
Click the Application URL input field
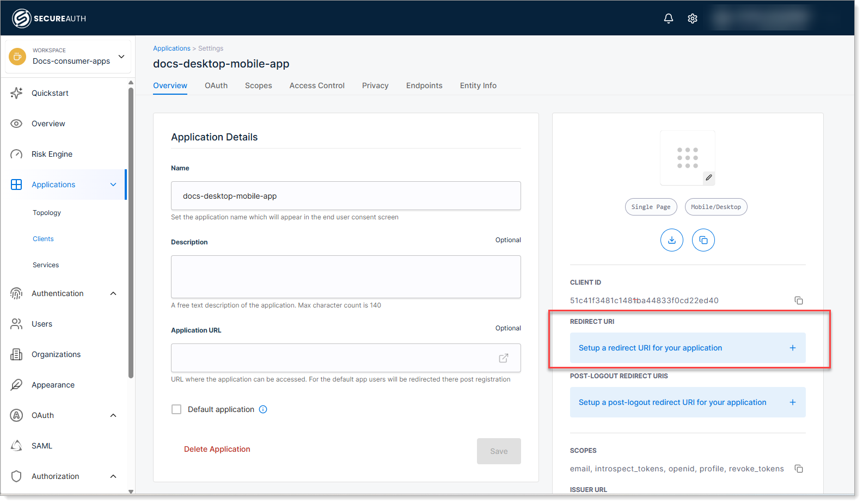pyautogui.click(x=346, y=358)
